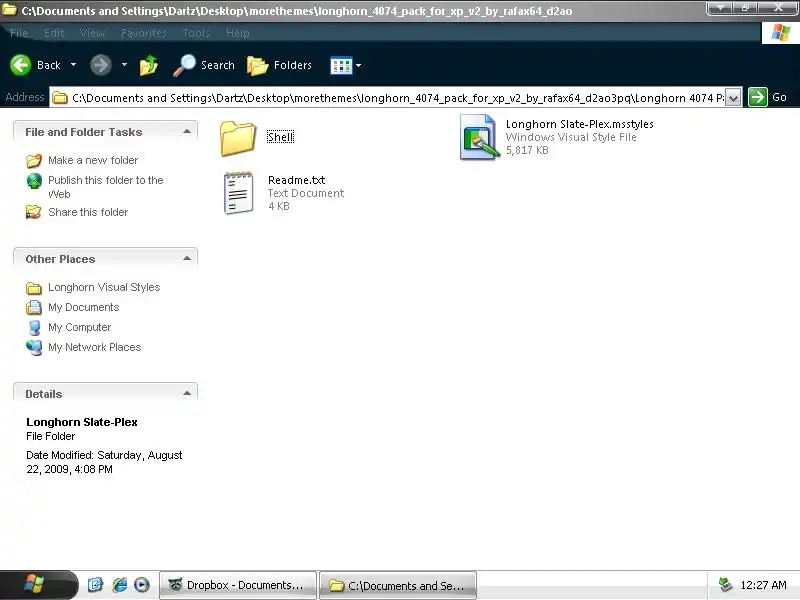Collapse the File and Folder Tasks panel
This screenshot has height=600, width=800.
[x=187, y=132]
